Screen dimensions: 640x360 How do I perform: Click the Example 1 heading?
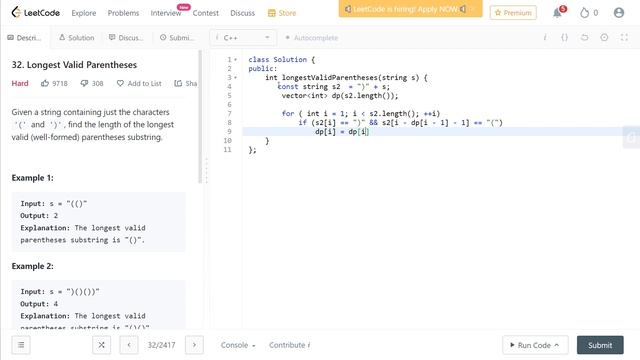tap(32, 178)
